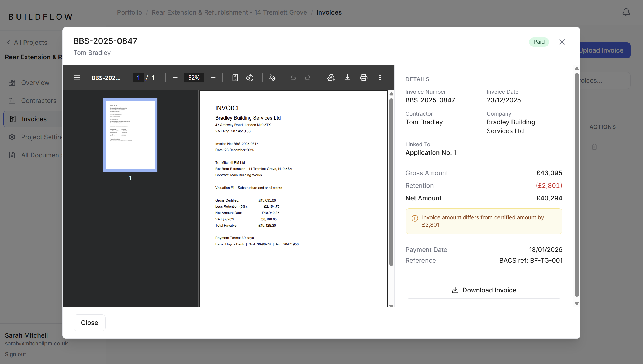The image size is (643, 364).
Task: Click the BBS-2025-0847 dialog title
Action: coord(105,41)
